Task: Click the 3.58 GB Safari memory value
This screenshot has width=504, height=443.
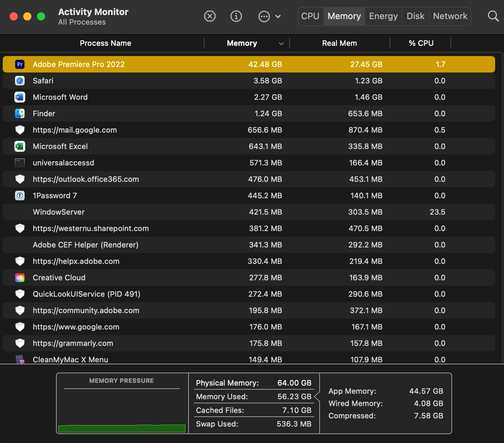Action: (268, 81)
